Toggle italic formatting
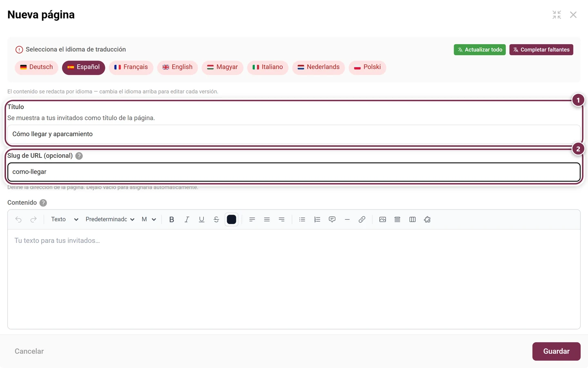Image resolution: width=588 pixels, height=368 pixels. [187, 220]
